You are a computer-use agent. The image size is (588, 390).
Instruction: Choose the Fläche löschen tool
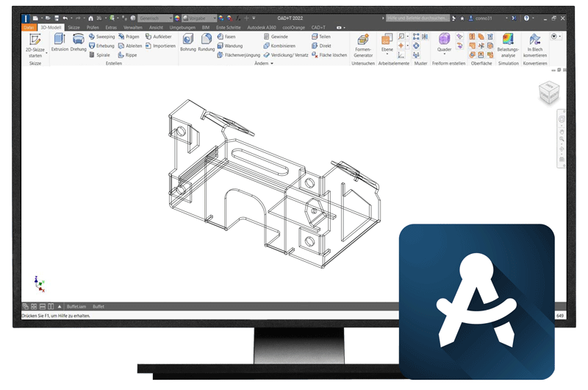point(329,54)
